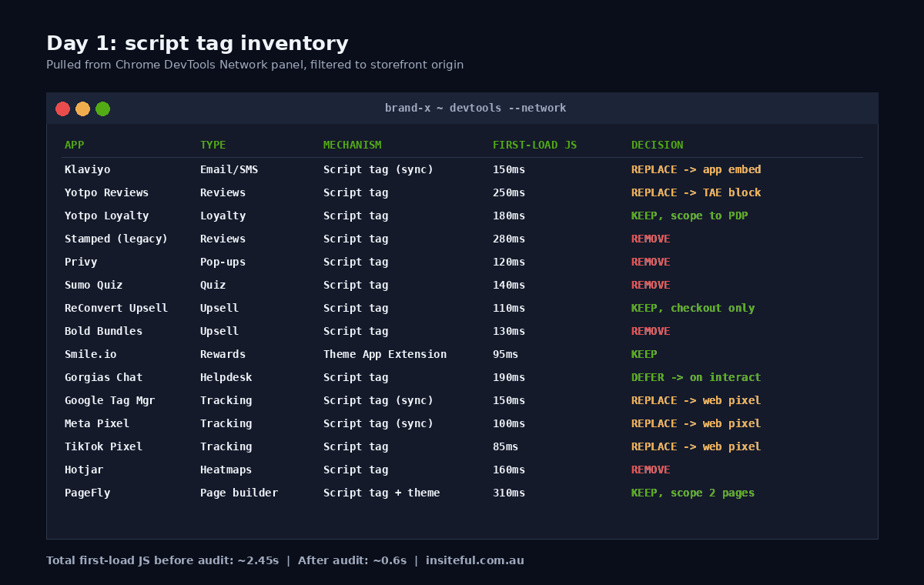The image size is (924, 585).
Task: Click the 95ms load time value
Action: tap(506, 354)
